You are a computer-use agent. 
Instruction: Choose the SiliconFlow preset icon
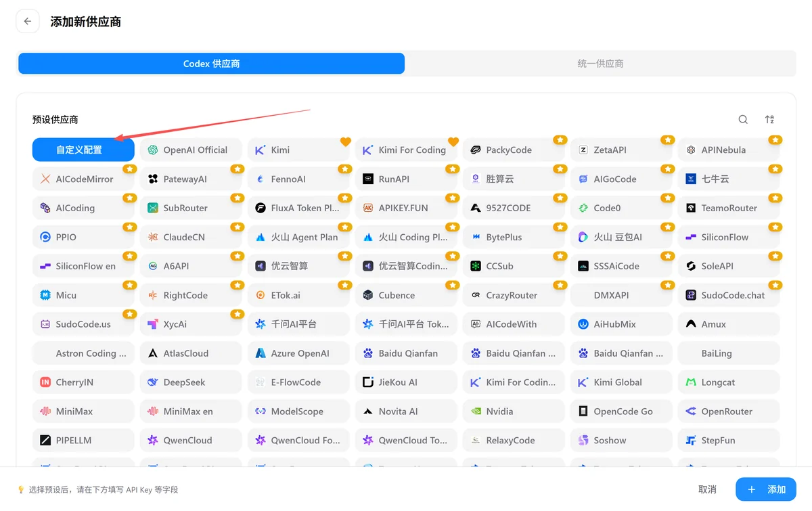(x=691, y=238)
